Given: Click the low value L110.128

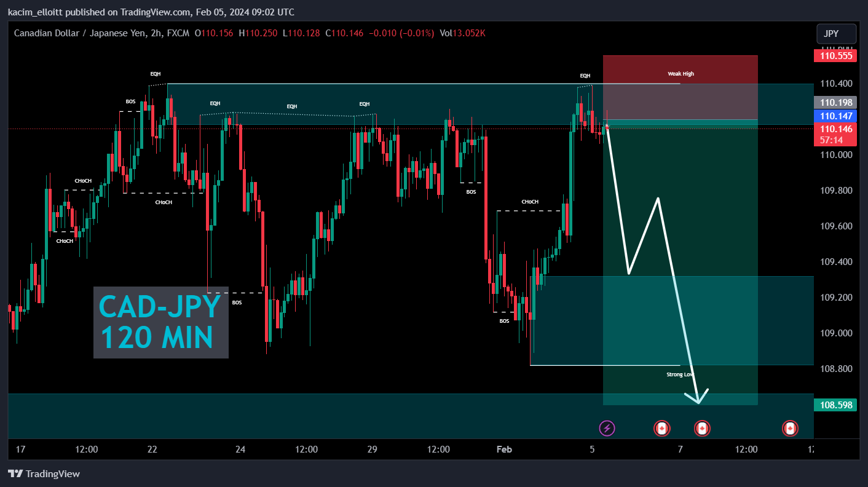Looking at the screenshot, I should pos(301,33).
